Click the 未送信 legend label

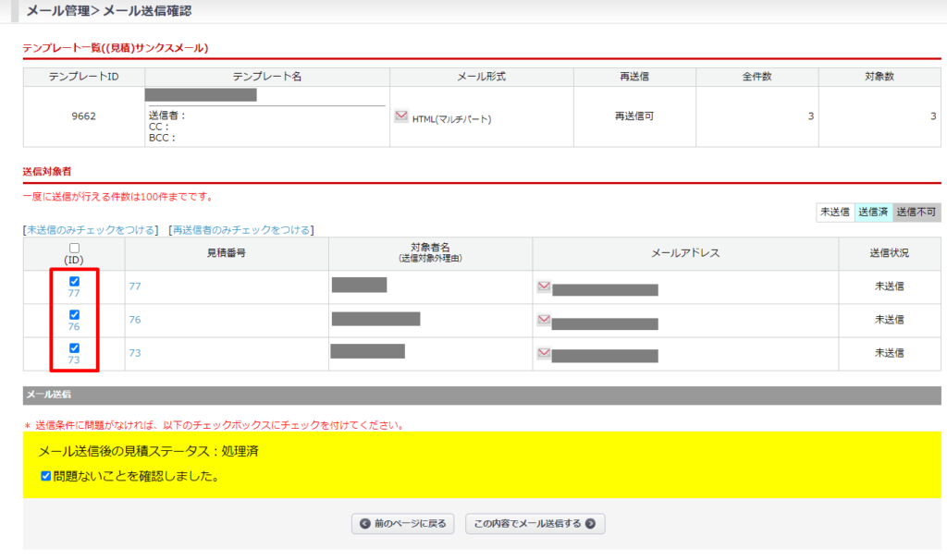pos(835,212)
